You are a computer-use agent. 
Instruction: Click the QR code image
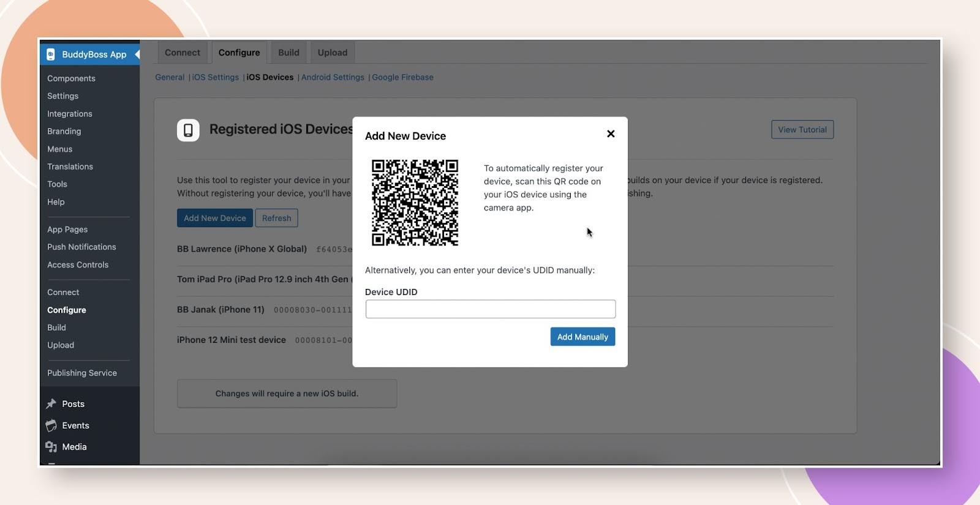coord(415,203)
